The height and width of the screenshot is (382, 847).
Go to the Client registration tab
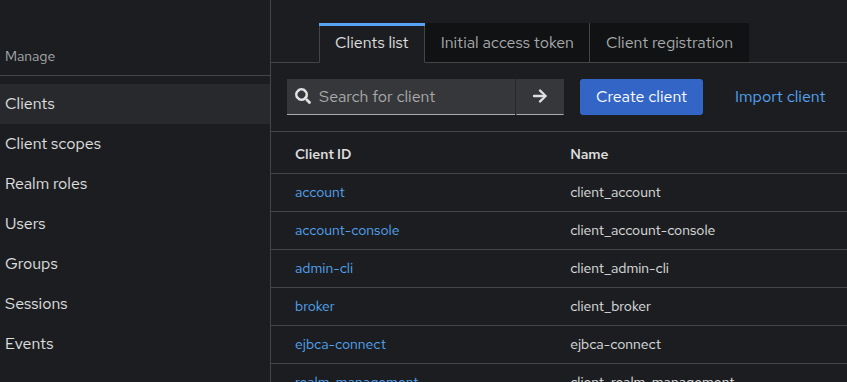tap(669, 43)
